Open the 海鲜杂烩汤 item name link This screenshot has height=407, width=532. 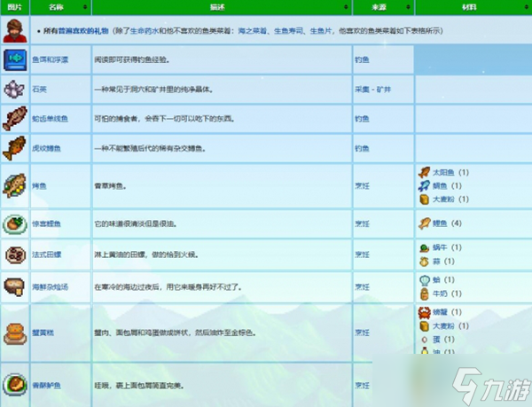(x=51, y=287)
